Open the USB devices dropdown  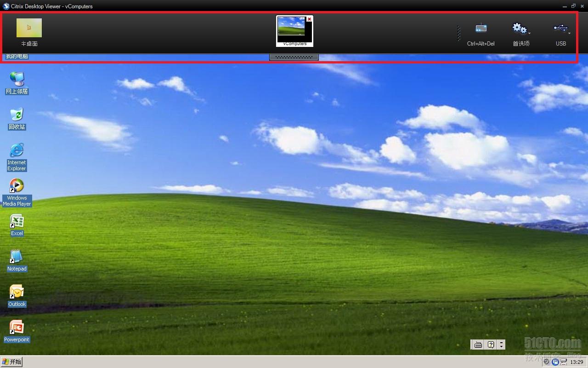[x=561, y=34]
